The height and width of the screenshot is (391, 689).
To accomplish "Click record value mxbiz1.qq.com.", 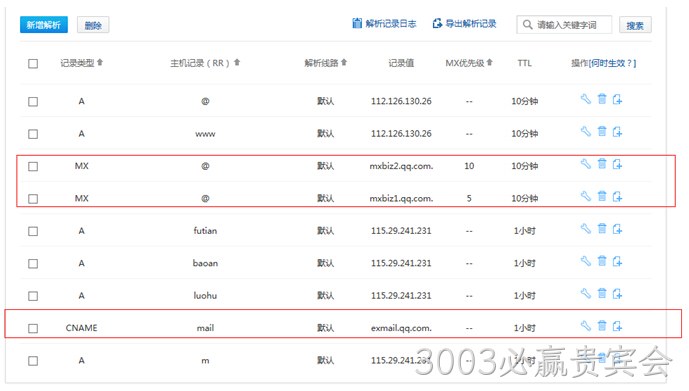I will point(401,199).
